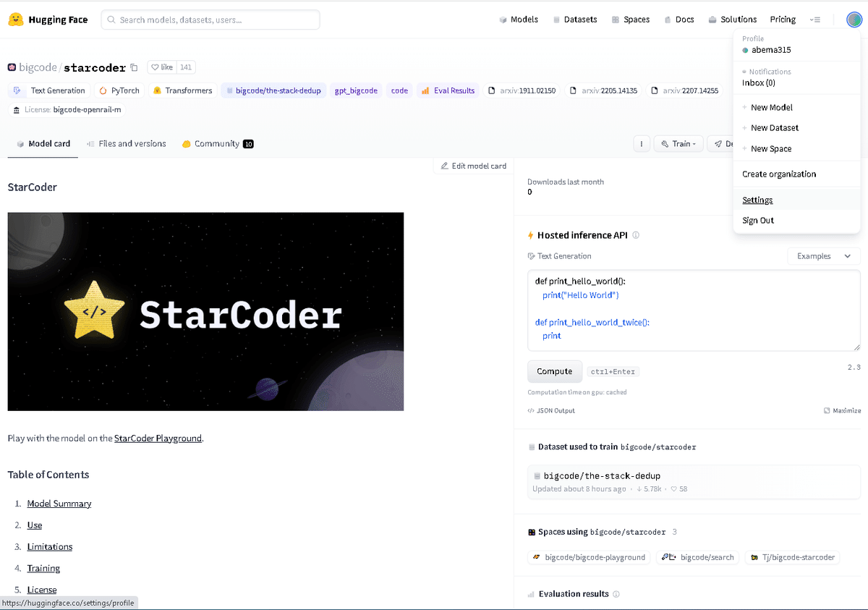Copy the starcoder model name
This screenshot has width=868, height=610.
pyautogui.click(x=134, y=67)
